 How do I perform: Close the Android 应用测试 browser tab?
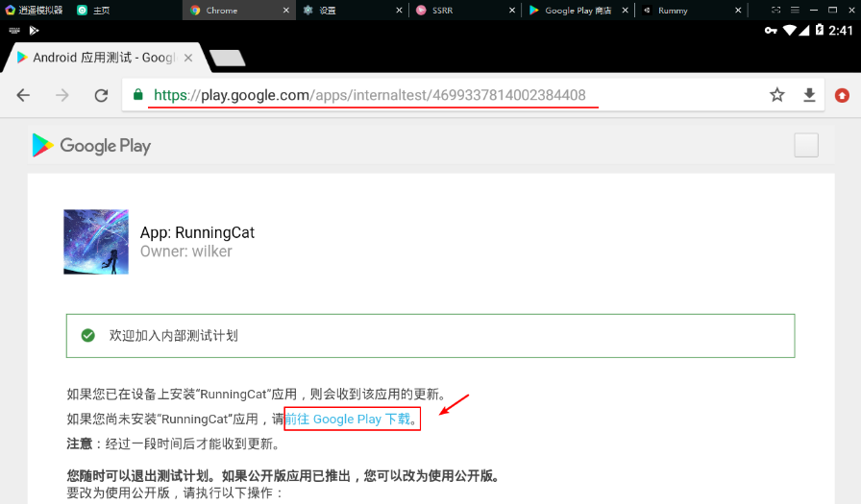point(188,58)
